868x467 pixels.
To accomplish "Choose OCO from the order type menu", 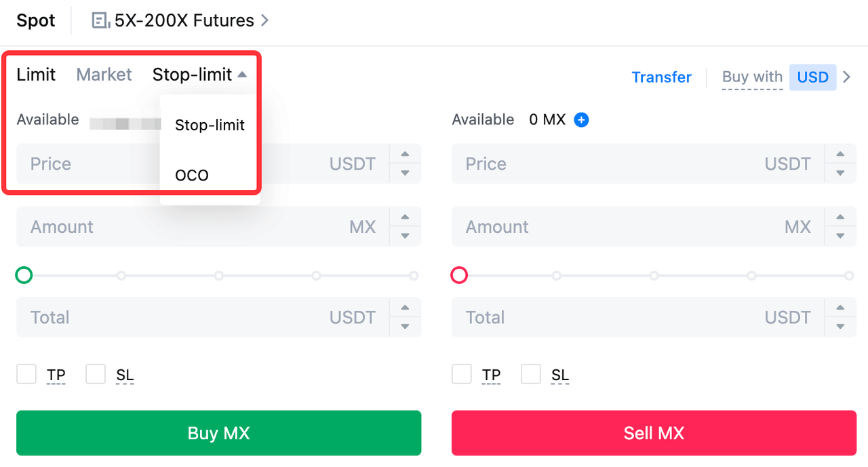I will (192, 176).
